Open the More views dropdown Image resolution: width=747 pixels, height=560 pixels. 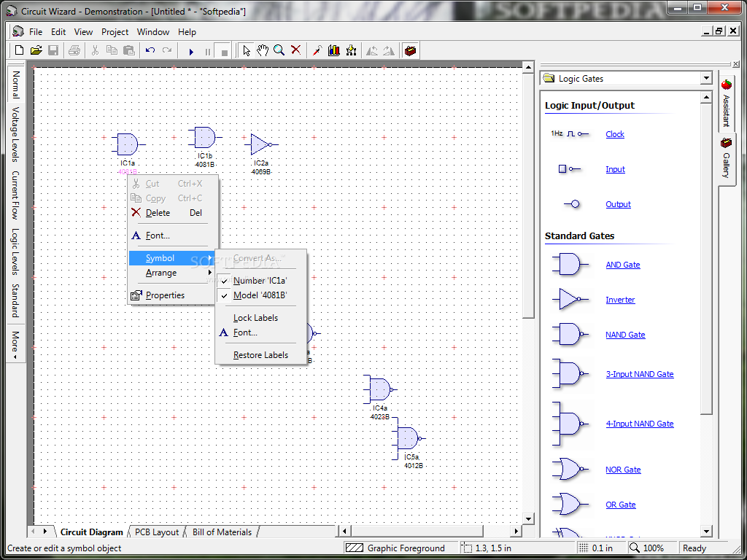[x=15, y=344]
